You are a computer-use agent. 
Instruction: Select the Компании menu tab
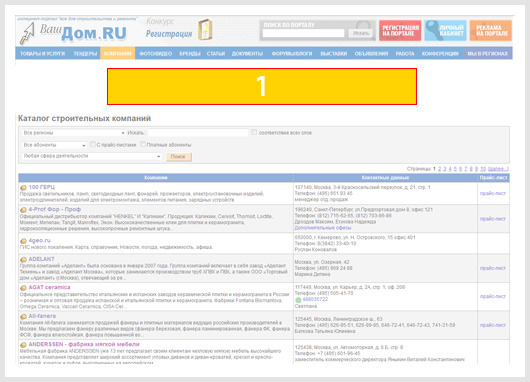(118, 53)
